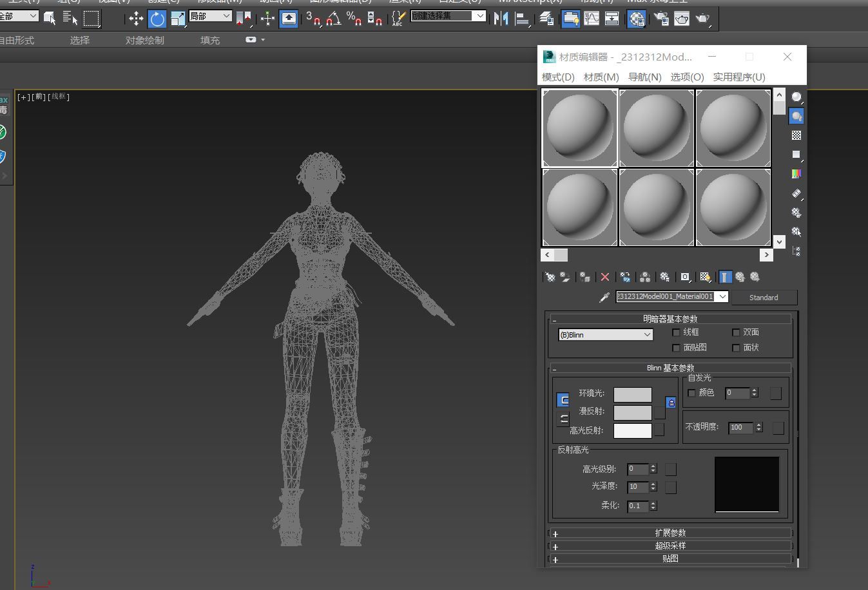Click Assign Material to Selection icon

pos(584,277)
